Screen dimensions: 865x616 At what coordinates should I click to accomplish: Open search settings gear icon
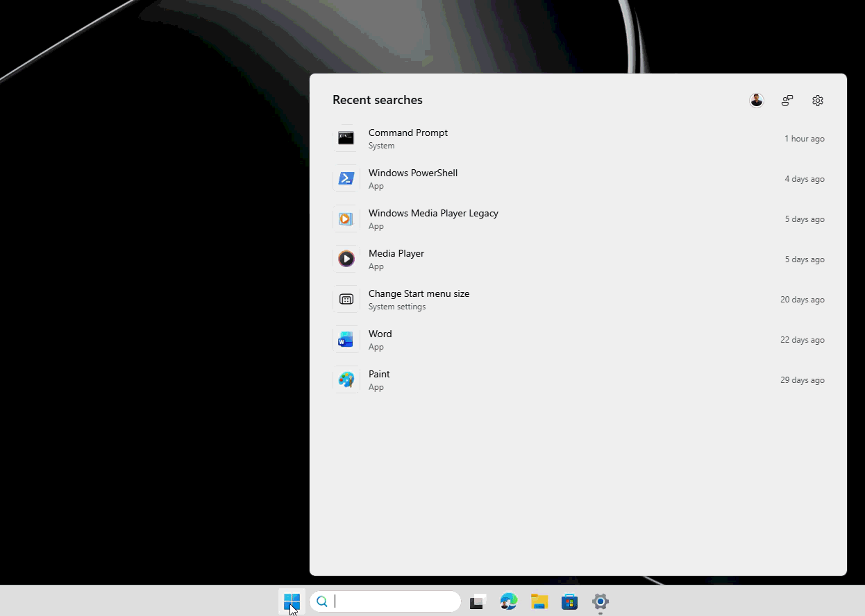pyautogui.click(x=818, y=101)
